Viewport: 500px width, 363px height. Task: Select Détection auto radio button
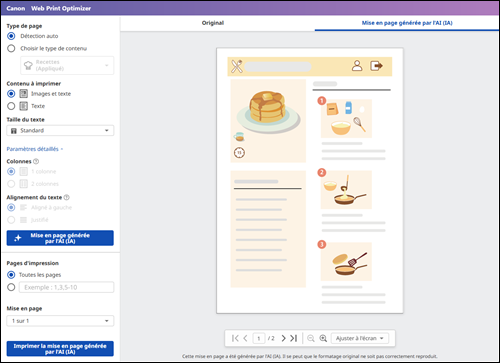pyautogui.click(x=11, y=36)
